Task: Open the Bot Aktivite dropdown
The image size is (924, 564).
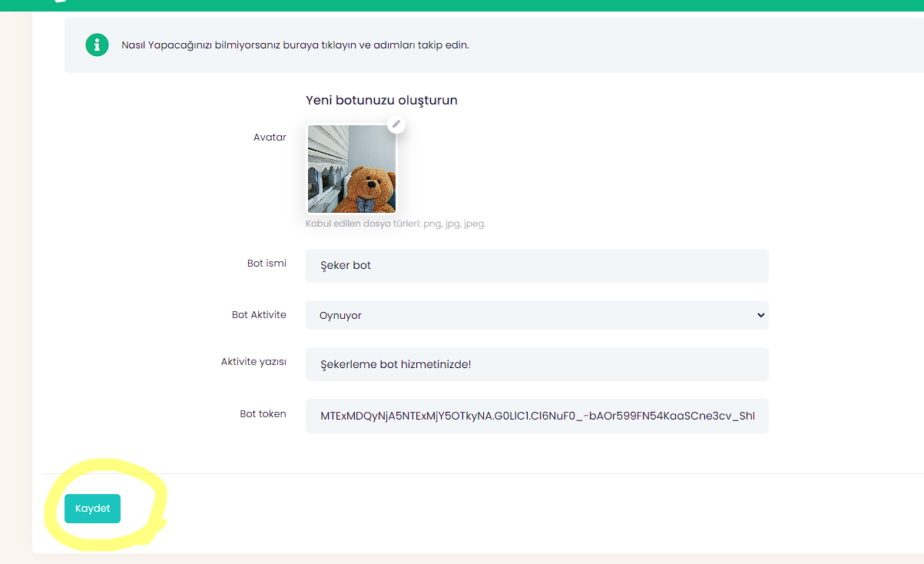Action: [x=537, y=315]
